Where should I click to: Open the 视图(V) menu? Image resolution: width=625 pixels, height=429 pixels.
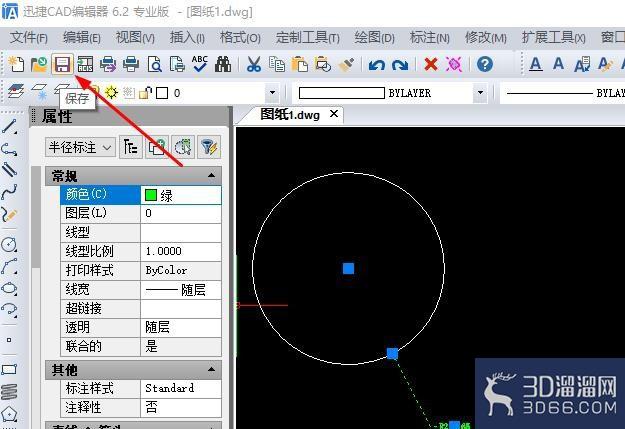[135, 38]
